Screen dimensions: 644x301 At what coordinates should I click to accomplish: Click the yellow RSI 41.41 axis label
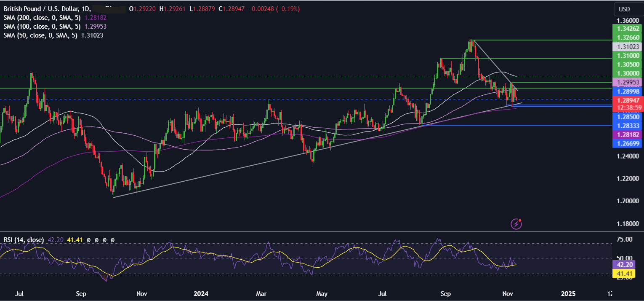point(625,274)
